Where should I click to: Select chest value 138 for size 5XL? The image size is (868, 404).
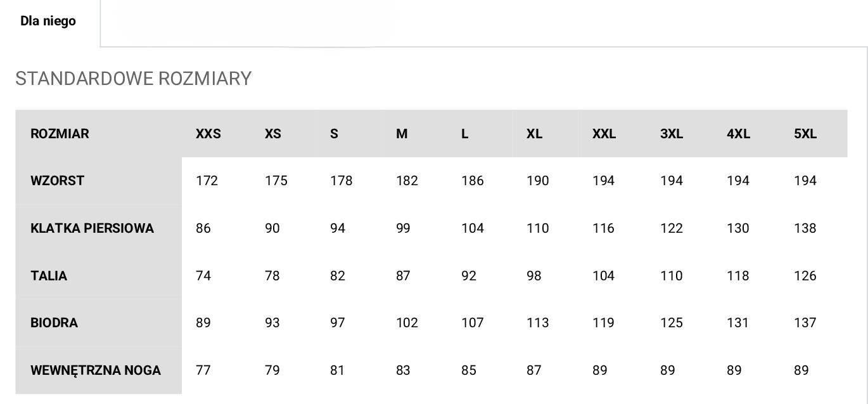(805, 228)
